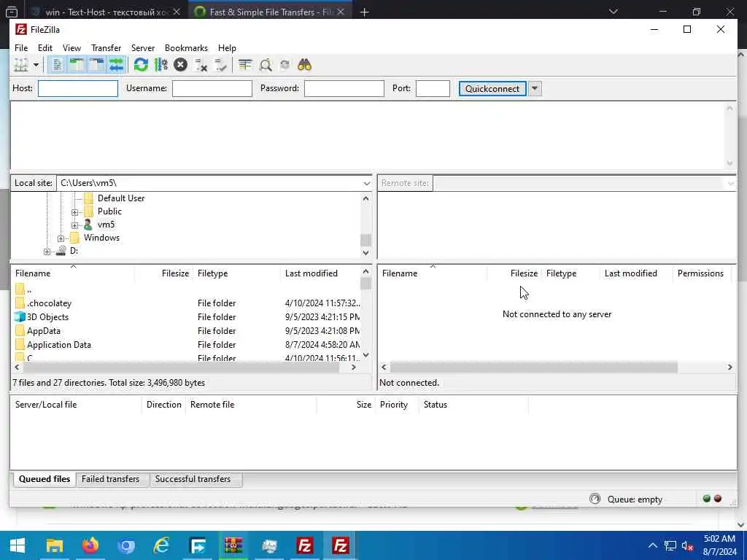Viewport: 747px width, 560px height.
Task: Focus the Password input field
Action: click(344, 88)
